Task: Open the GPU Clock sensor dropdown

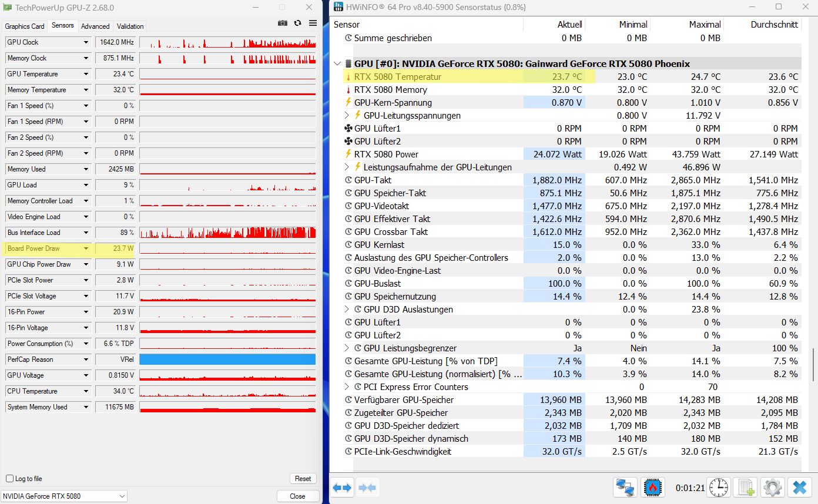Action: pyautogui.click(x=86, y=42)
